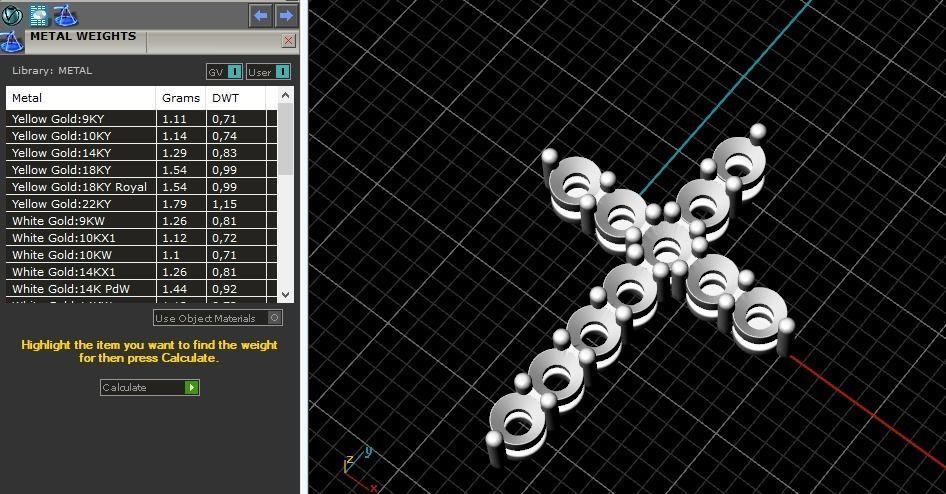This screenshot has width=946, height=494.
Task: Select the Yellow Gold:10KY row
Action: (x=141, y=136)
